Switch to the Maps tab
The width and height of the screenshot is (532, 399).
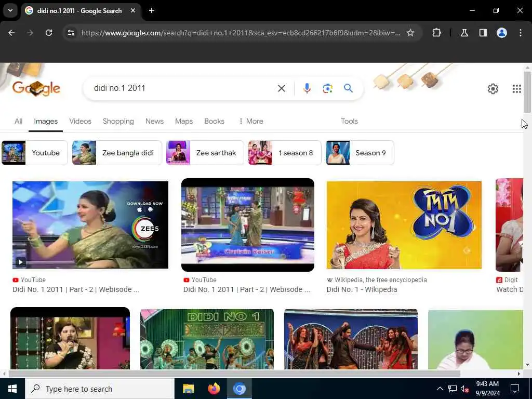[184, 121]
